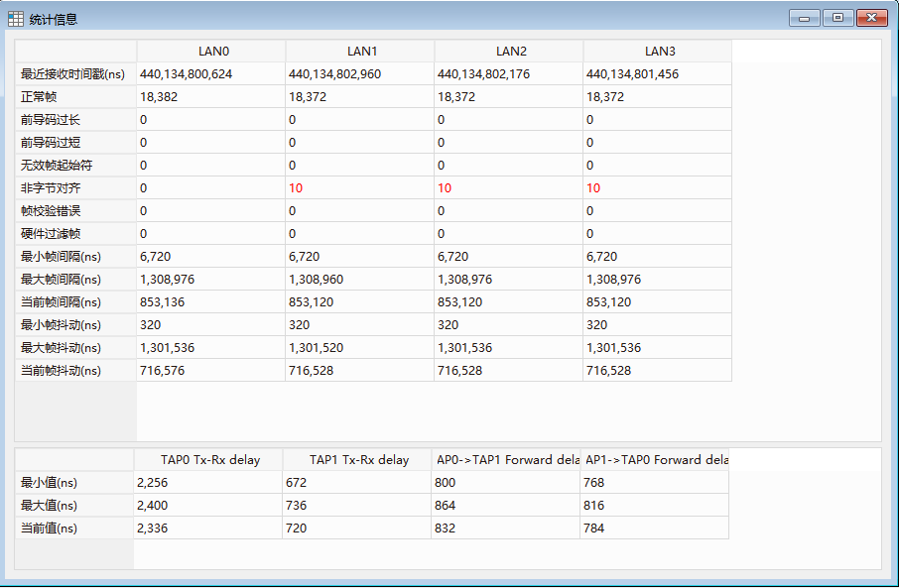This screenshot has width=899, height=588.
Task: Click the LAN3 column header
Action: point(658,51)
